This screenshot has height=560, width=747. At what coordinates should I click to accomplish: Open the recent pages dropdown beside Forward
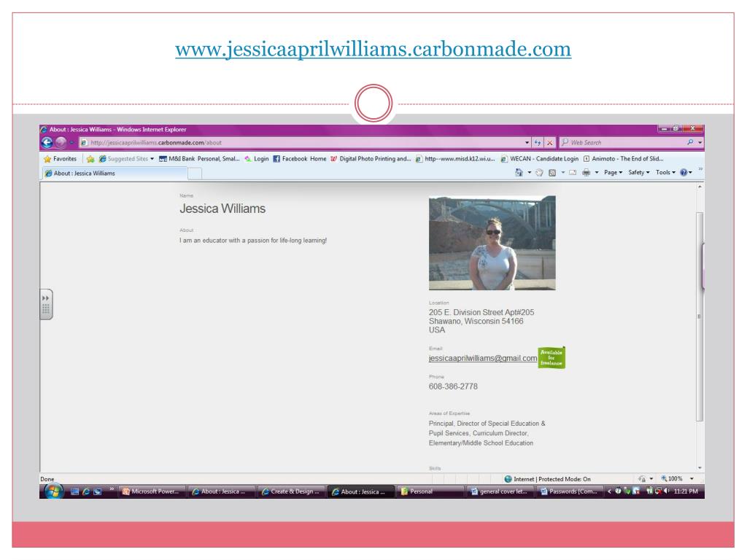click(71, 142)
